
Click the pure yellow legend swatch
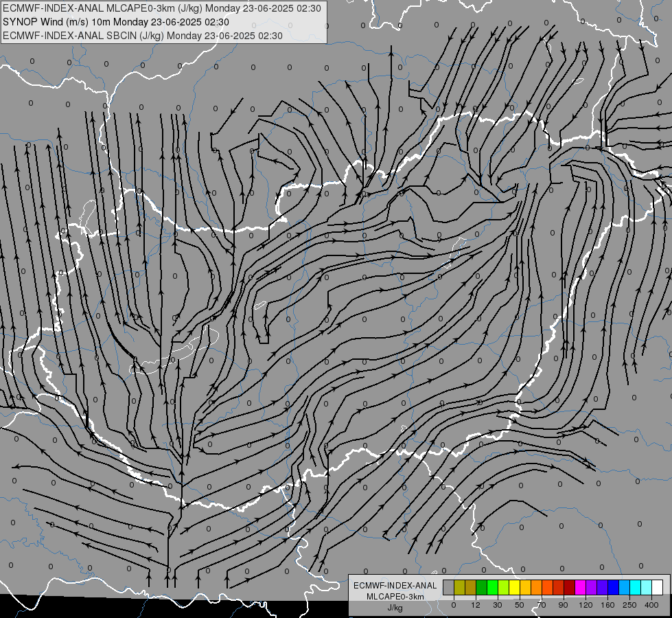[x=515, y=587]
